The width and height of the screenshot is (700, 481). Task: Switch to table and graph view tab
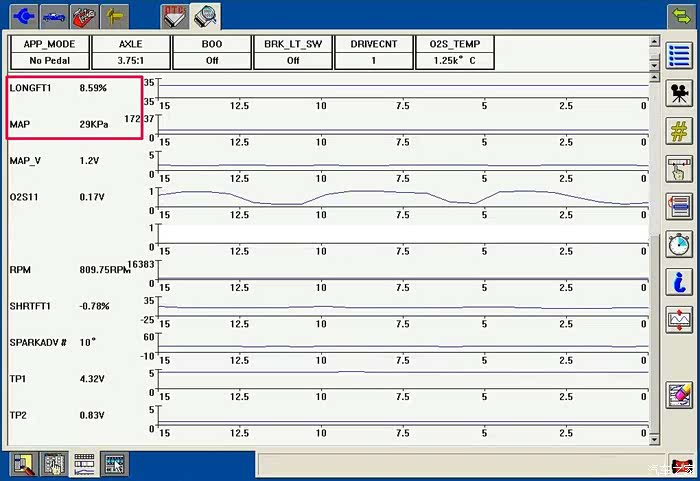click(x=84, y=463)
